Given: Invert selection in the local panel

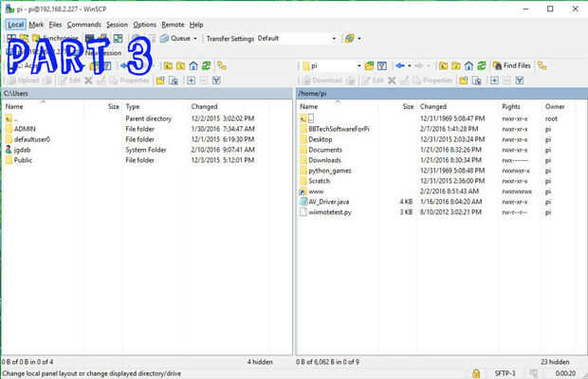Looking at the screenshot, I should click(x=216, y=81).
